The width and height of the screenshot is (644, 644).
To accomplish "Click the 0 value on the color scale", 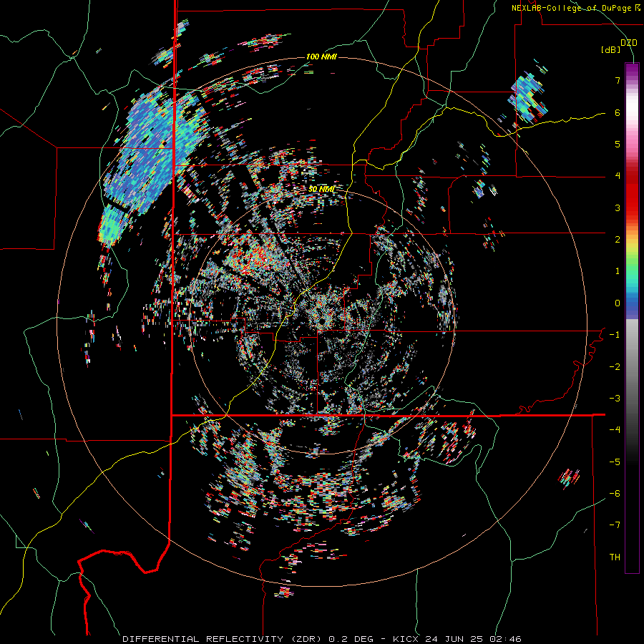I will click(618, 303).
